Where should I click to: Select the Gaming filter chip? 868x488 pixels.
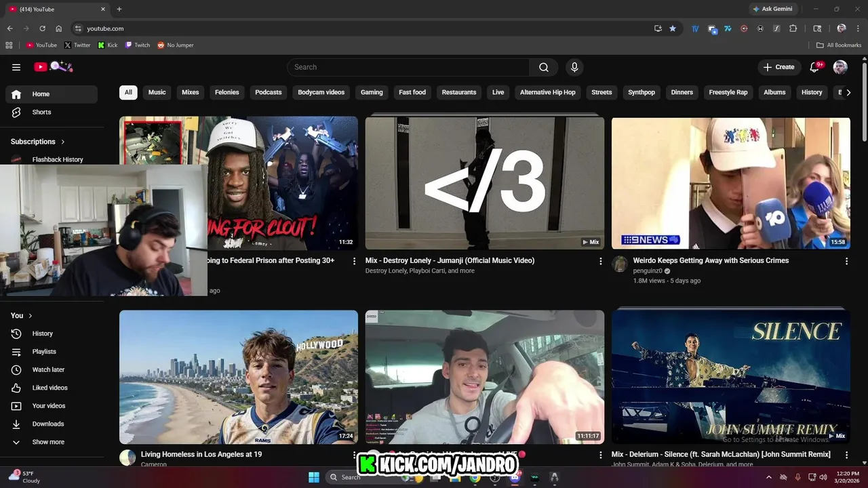click(372, 92)
